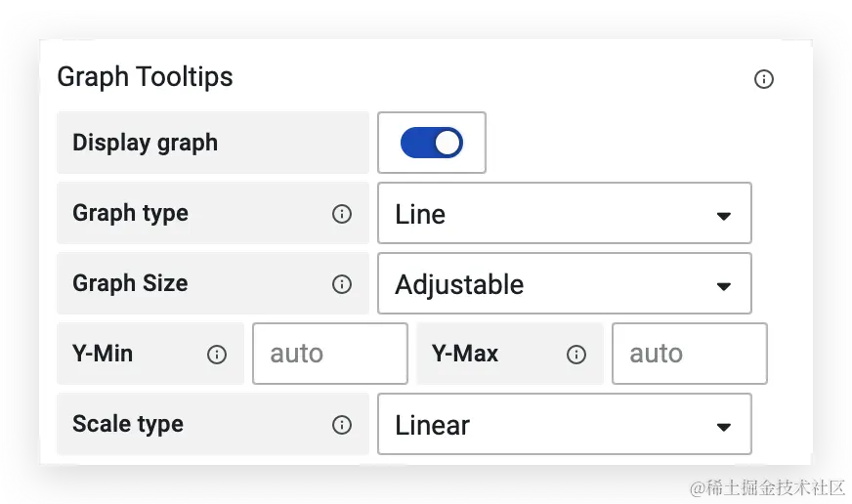Screen dimensions: 852x504
Task: Toggle the Display graph switch off
Action: 432,143
